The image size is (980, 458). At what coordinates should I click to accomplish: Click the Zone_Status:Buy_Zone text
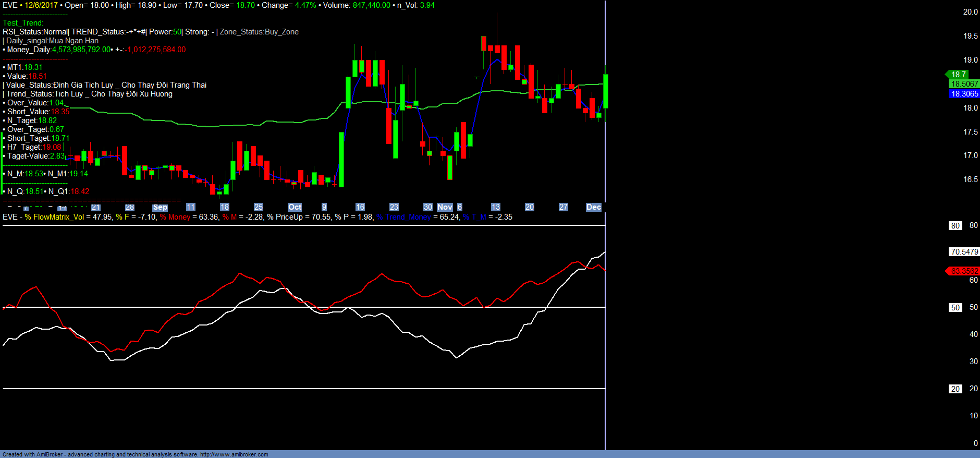tap(259, 32)
